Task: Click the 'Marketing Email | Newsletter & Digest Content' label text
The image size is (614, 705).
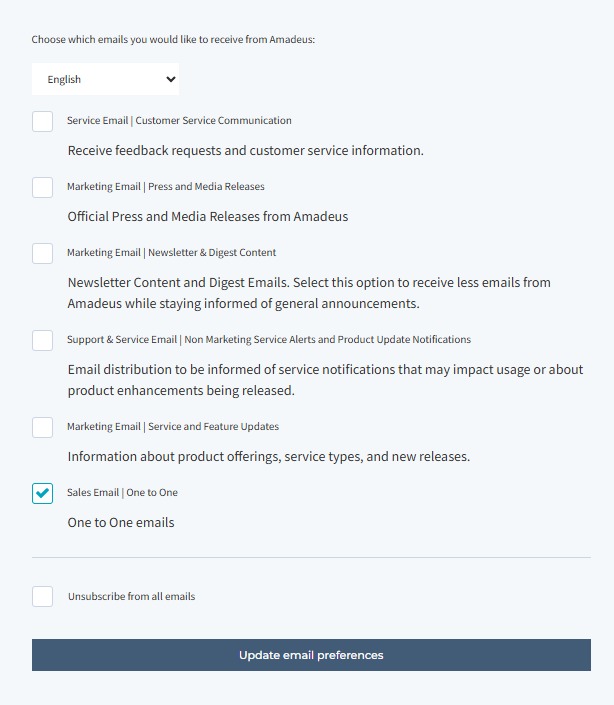Action: coord(171,253)
